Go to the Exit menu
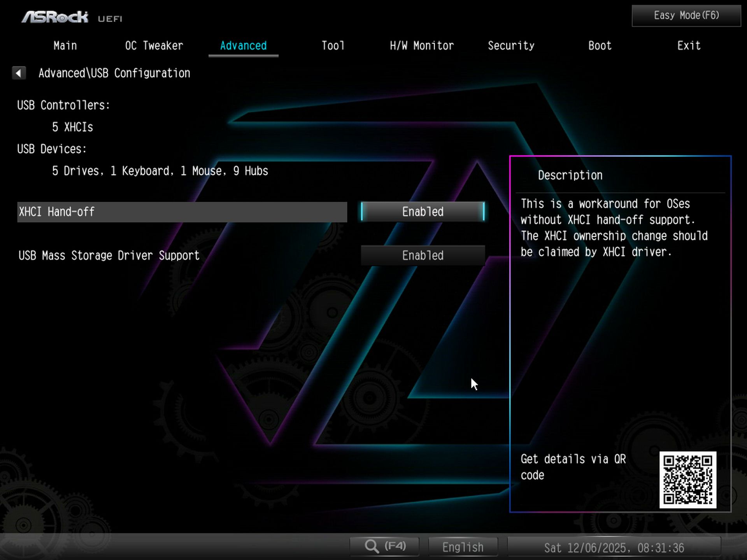 [x=689, y=45]
